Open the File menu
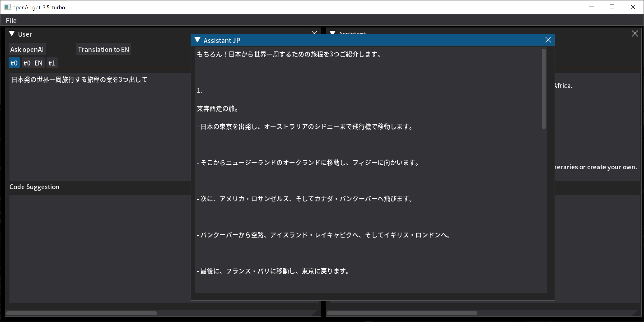 11,21
